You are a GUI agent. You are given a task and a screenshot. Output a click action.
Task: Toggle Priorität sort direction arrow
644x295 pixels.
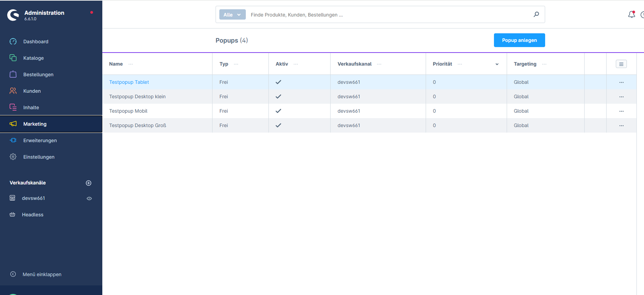[497, 64]
